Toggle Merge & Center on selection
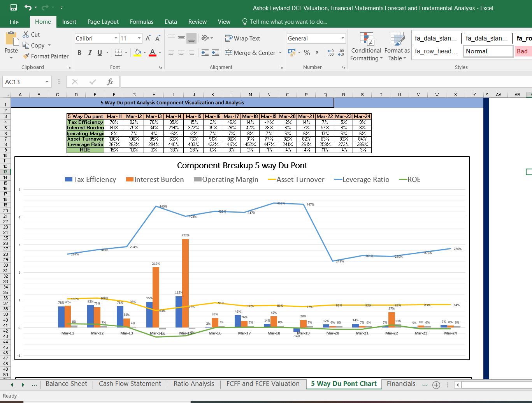The height and width of the screenshot is (403, 532). click(250, 53)
